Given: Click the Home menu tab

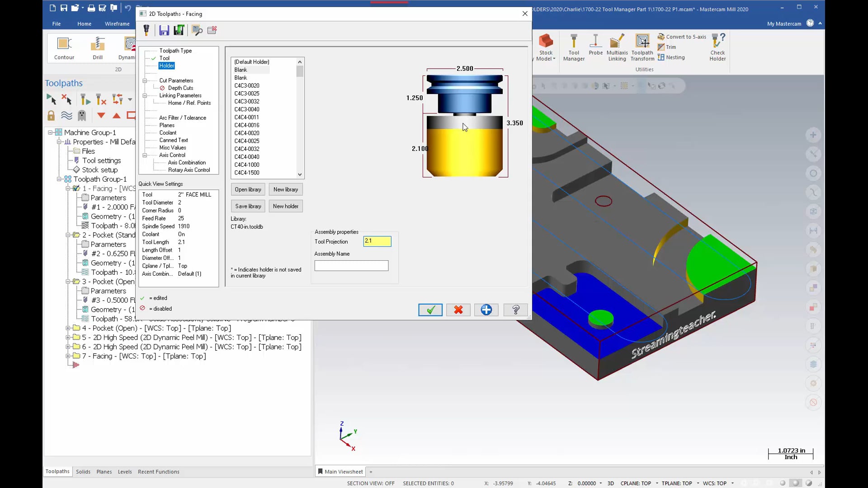Looking at the screenshot, I should pyautogui.click(x=84, y=24).
